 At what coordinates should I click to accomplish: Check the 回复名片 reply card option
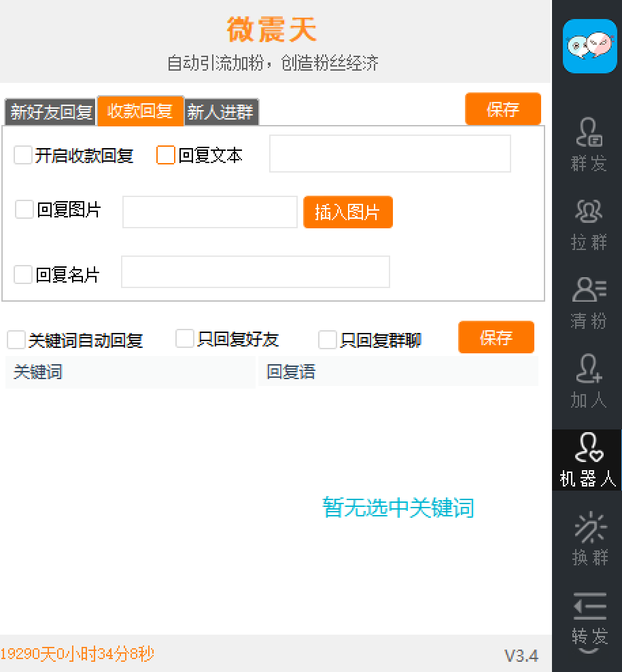coord(22,272)
